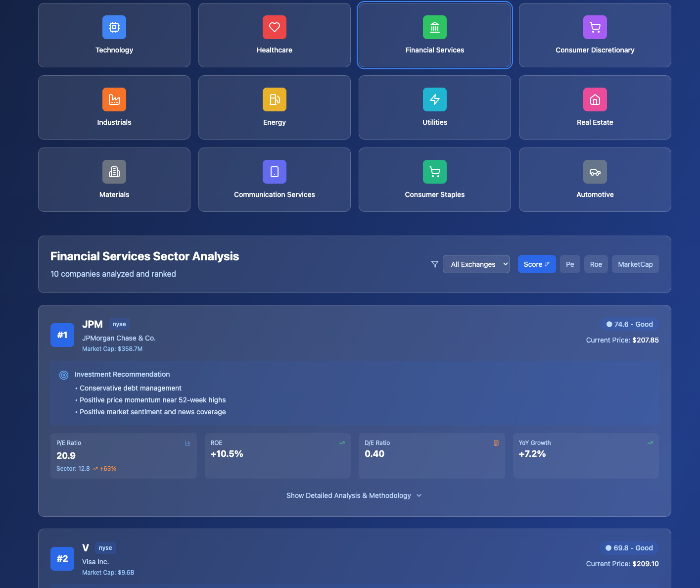700x588 pixels.
Task: Click the orange trend arrow next to Sector: 12.8
Action: pyautogui.click(x=95, y=469)
